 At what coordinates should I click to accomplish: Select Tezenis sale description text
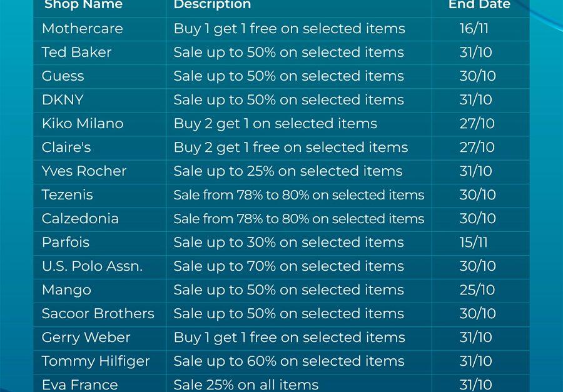point(299,195)
